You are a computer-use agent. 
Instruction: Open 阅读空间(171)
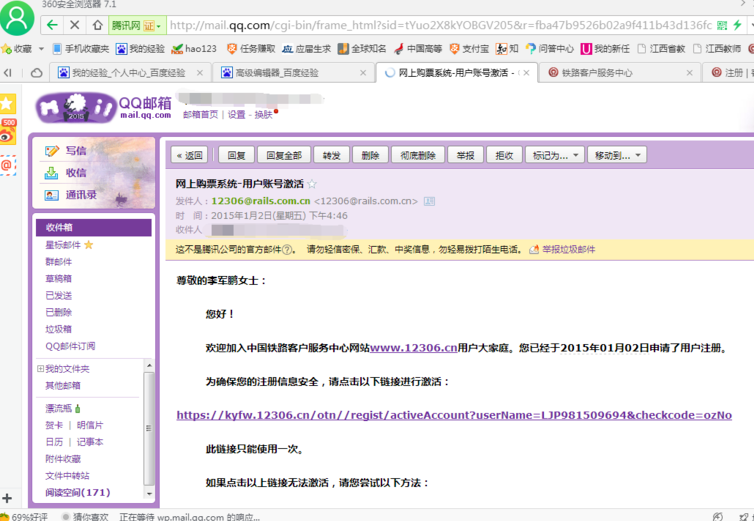[x=77, y=492]
